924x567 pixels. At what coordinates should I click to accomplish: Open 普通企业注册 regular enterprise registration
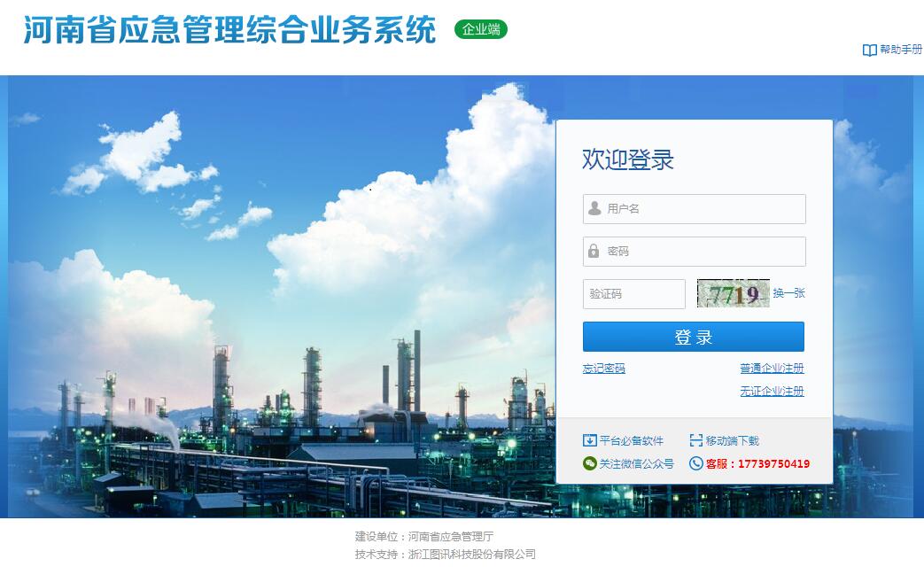pos(772,369)
